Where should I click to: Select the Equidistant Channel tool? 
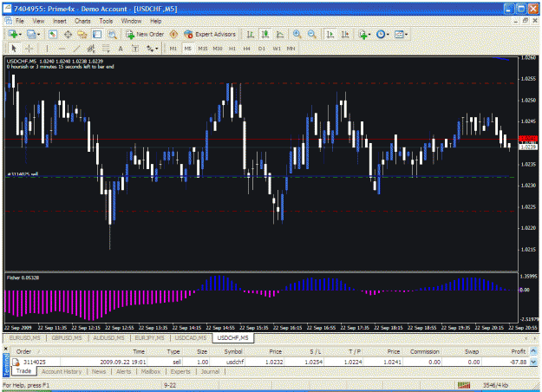[x=91, y=49]
